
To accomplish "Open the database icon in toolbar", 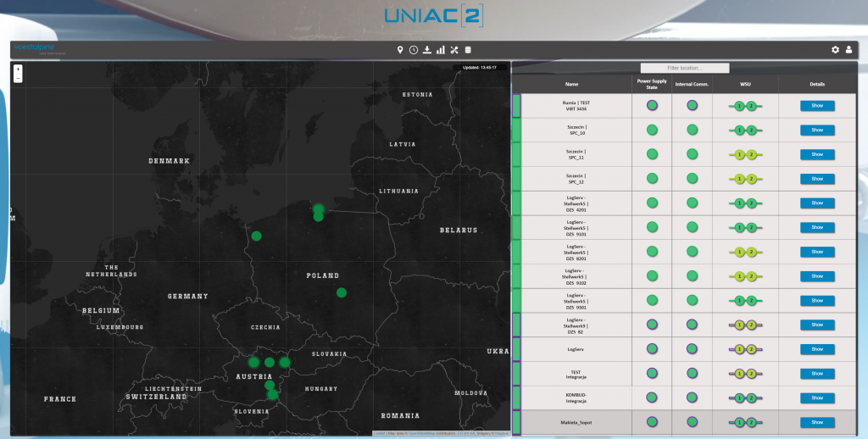I will pos(468,50).
